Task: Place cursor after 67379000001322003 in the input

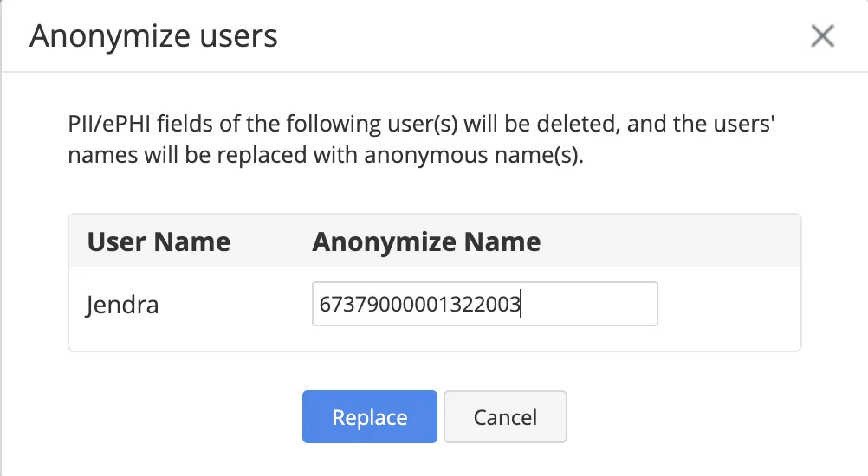Action: tap(521, 304)
